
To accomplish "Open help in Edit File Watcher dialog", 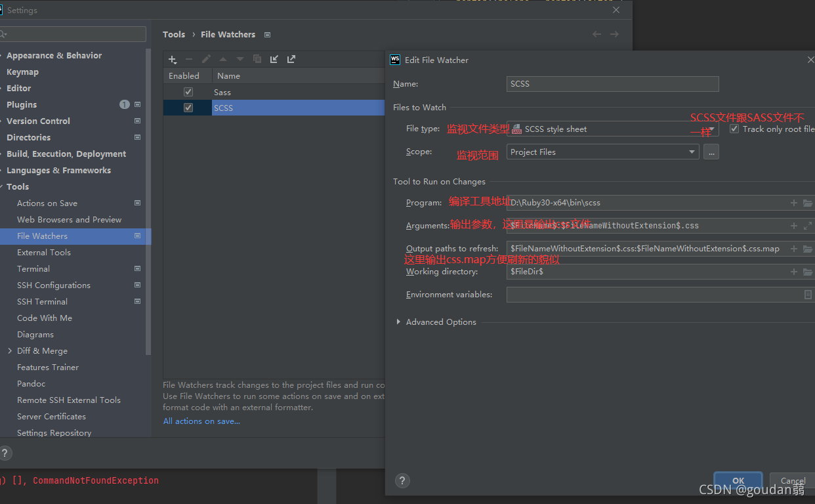I will click(x=403, y=480).
